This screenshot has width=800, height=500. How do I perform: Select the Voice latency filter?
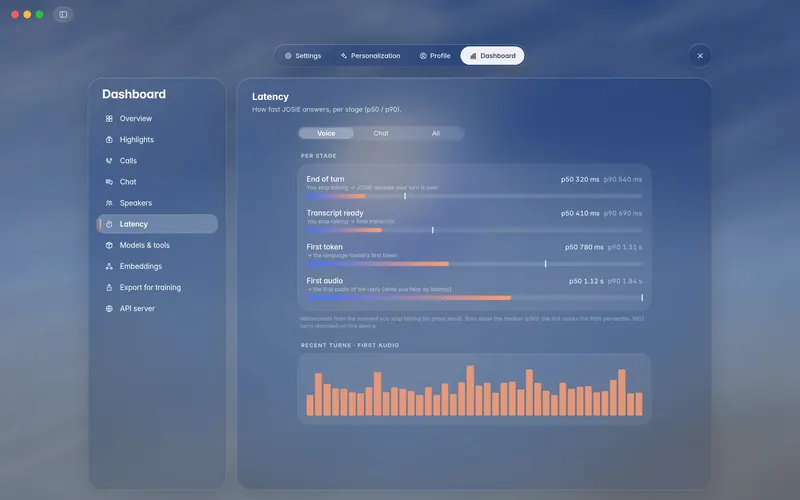[326, 133]
